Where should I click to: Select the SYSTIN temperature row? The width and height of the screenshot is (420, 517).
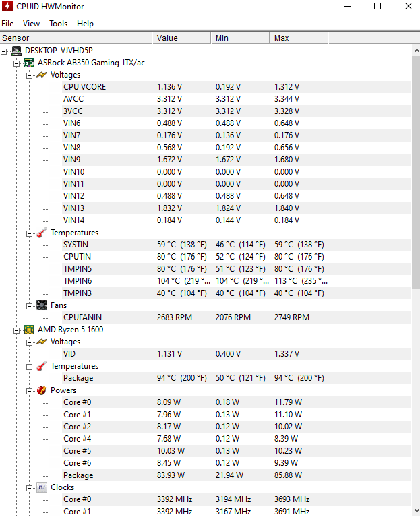(237, 245)
